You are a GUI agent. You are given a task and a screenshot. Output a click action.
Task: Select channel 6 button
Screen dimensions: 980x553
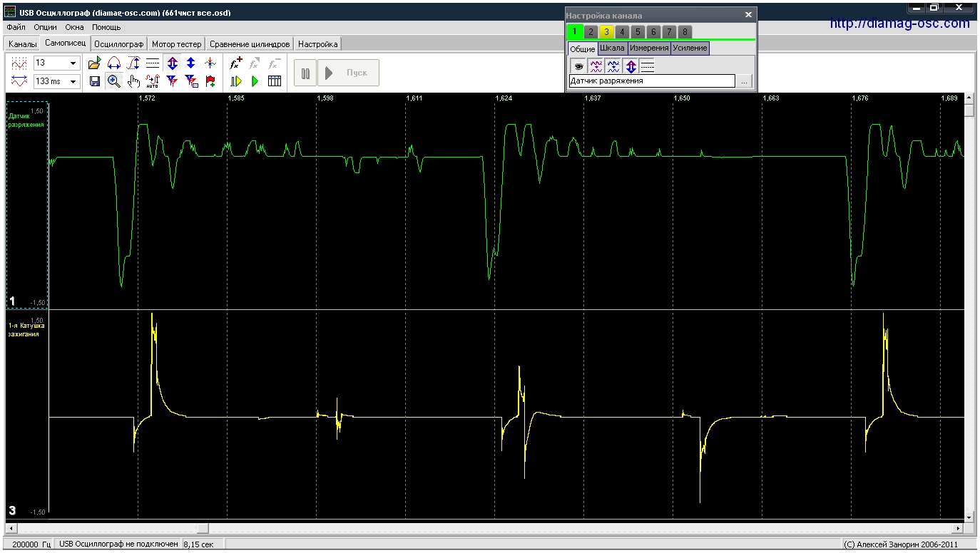click(x=653, y=32)
